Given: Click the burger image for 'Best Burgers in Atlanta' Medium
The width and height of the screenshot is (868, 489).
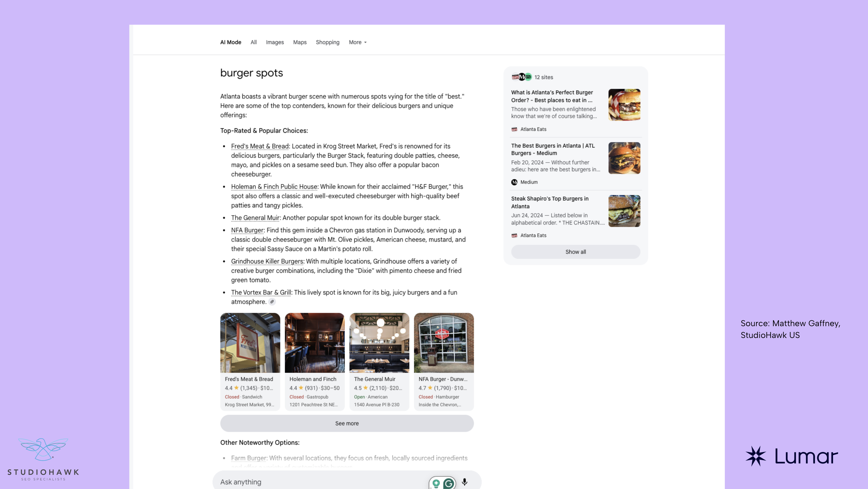Looking at the screenshot, I should tap(624, 158).
